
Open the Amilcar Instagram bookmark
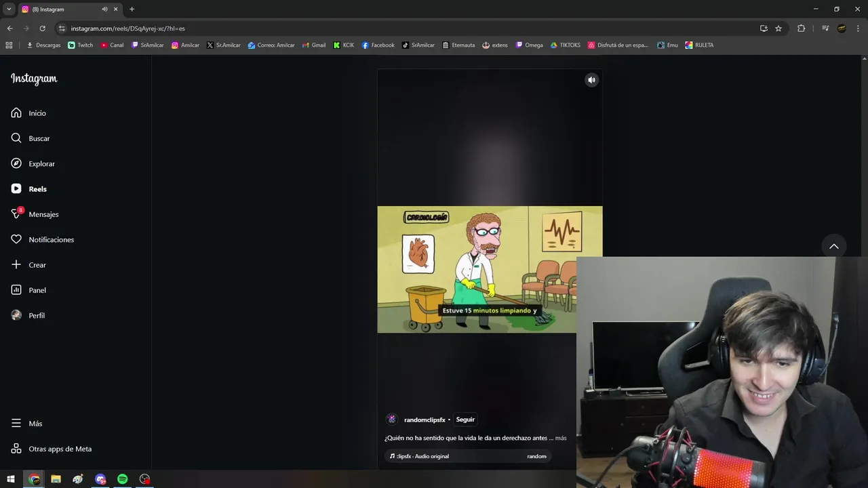tap(185, 45)
